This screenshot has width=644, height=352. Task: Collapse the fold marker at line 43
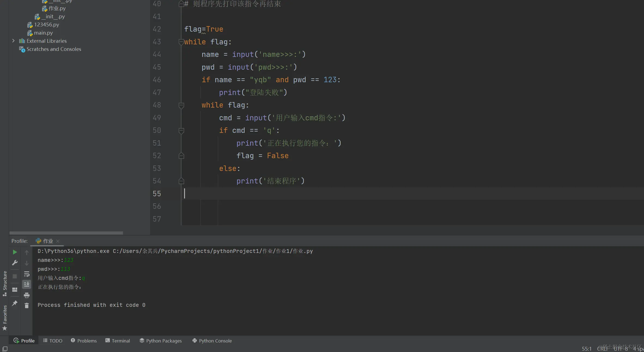[181, 42]
